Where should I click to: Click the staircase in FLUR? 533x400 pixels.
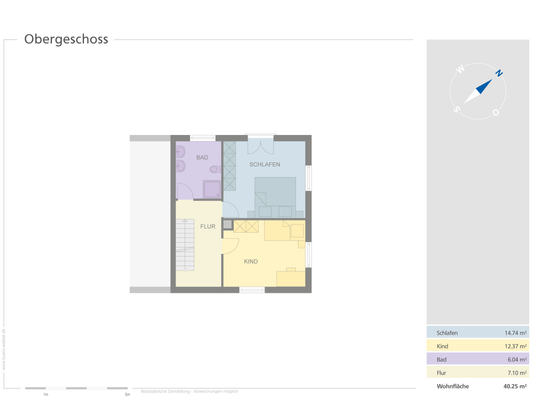185,245
